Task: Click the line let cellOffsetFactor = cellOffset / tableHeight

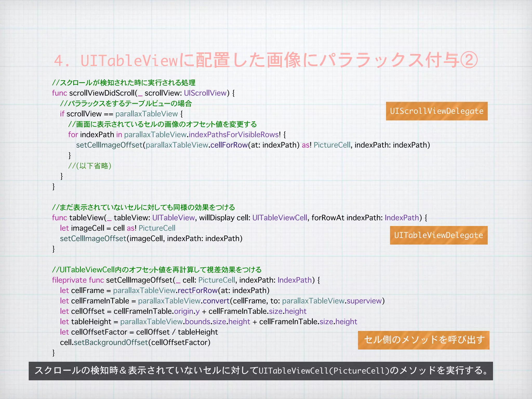Action: pos(139,332)
